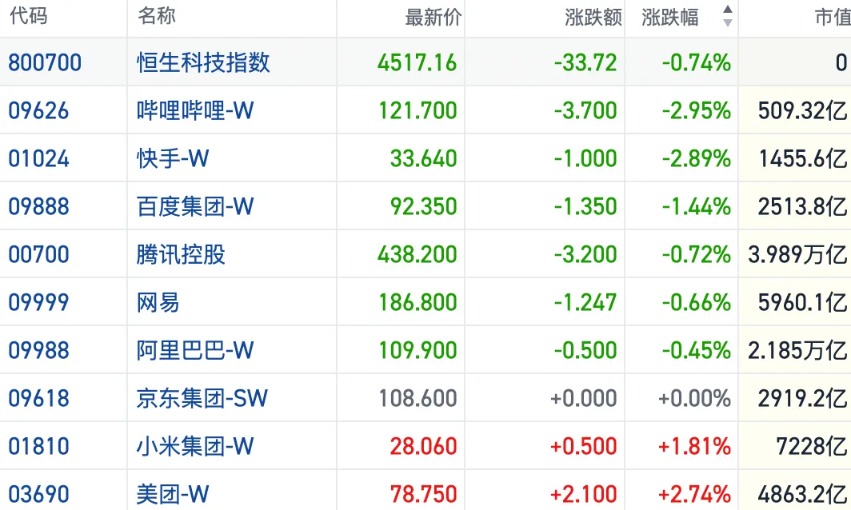
Task: Open 腾讯控股 stock page
Action: (181, 254)
